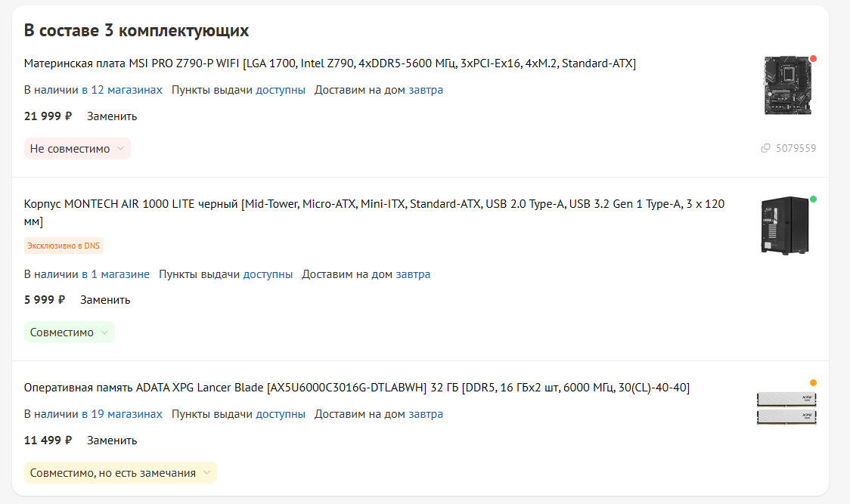Viewport: 850px width, 504px height.
Task: Click green status dot on case image
Action: pyautogui.click(x=813, y=199)
